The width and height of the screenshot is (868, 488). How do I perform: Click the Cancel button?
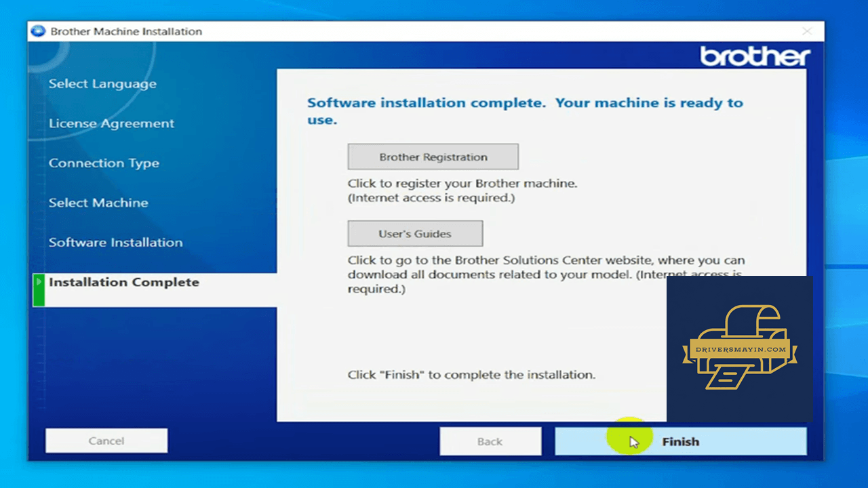[106, 441]
